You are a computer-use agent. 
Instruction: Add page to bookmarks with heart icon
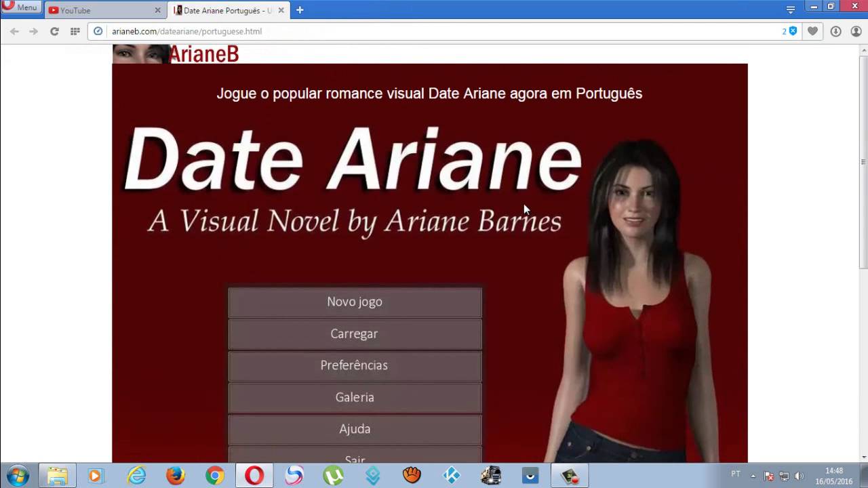(x=812, y=31)
